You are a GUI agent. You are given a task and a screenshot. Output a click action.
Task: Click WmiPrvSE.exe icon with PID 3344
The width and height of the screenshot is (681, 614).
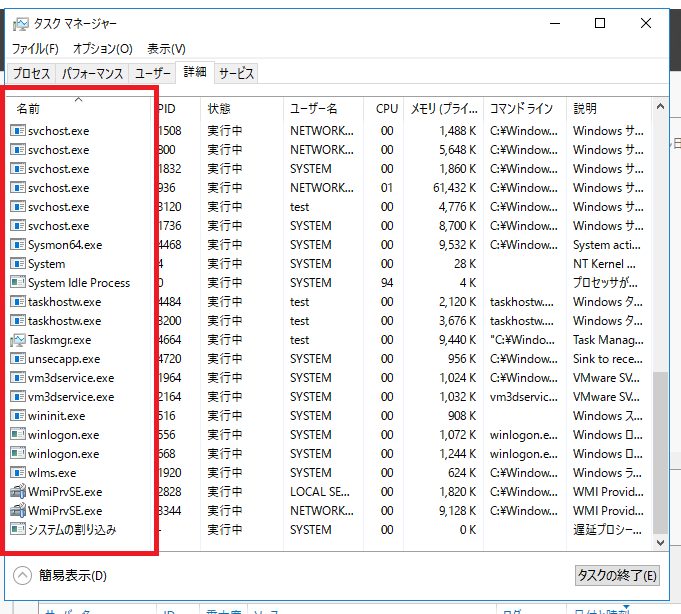(17, 511)
